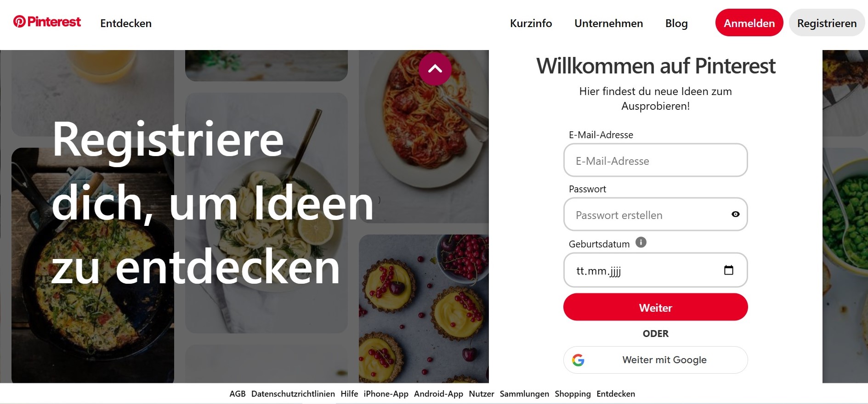Open the Geburtsdatum info tooltip icon
868x404 pixels.
click(x=641, y=242)
